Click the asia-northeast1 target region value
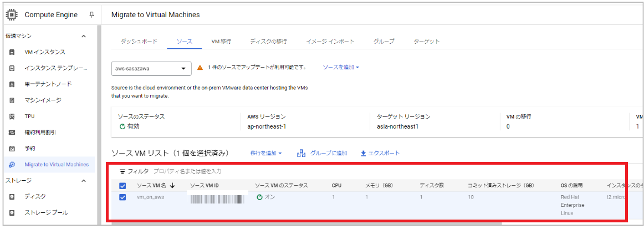 tap(397, 126)
